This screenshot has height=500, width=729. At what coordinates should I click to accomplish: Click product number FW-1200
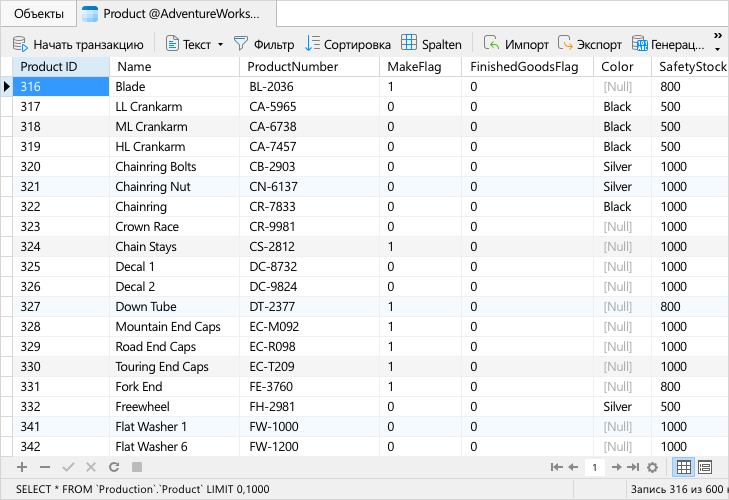coord(310,447)
